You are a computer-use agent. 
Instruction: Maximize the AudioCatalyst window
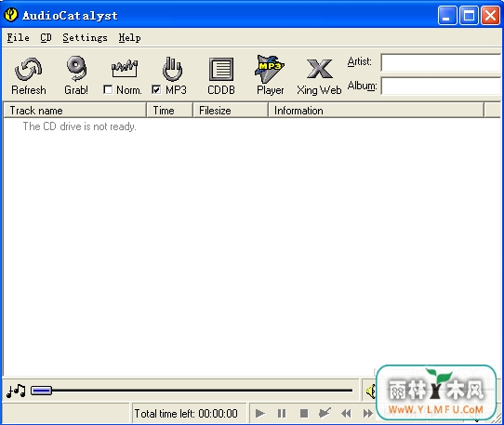click(469, 15)
